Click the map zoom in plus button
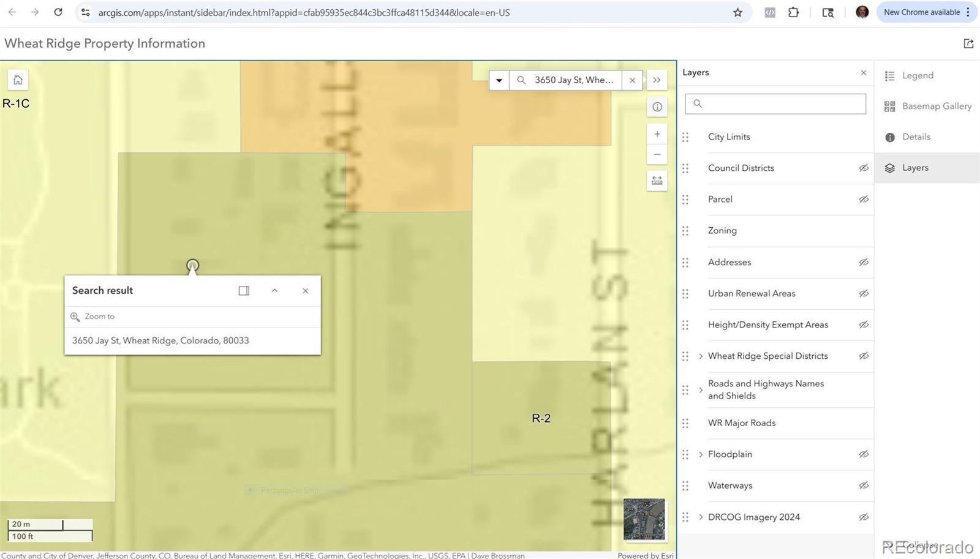 (x=657, y=134)
